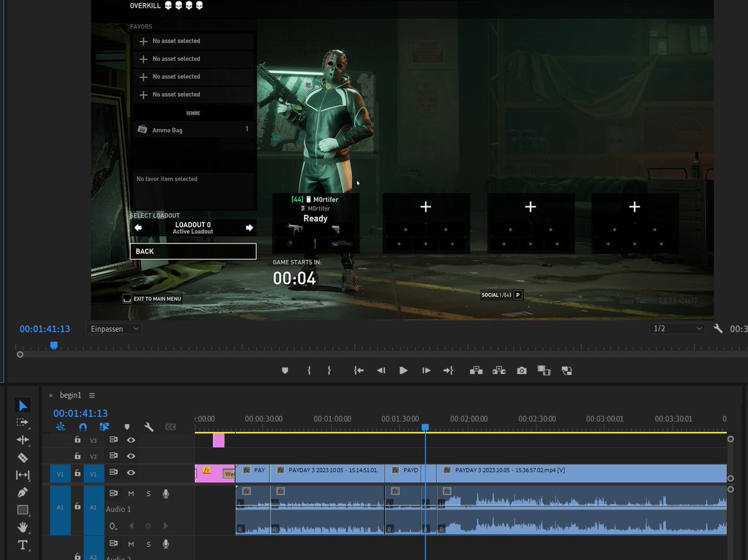Click the timeline playhead timecode 00:01:41:13
748x560 pixels.
coord(80,413)
